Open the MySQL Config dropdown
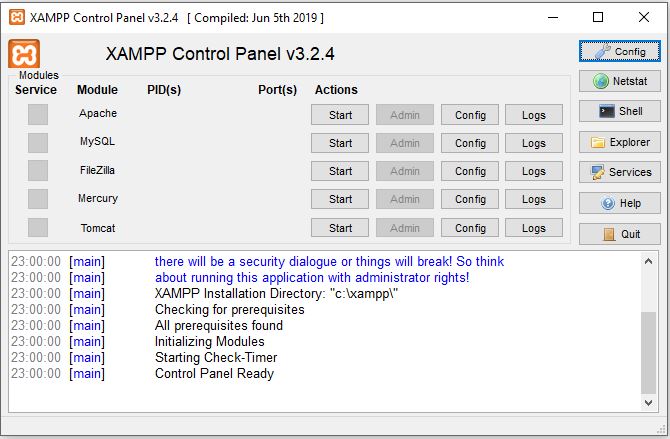Image resolution: width=670 pixels, height=439 pixels. pyautogui.click(x=470, y=143)
